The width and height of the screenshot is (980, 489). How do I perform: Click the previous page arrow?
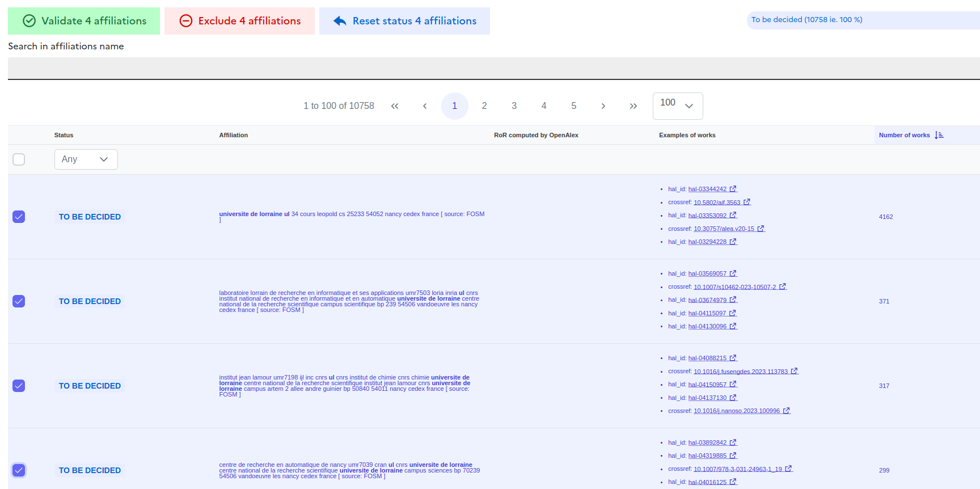point(425,106)
